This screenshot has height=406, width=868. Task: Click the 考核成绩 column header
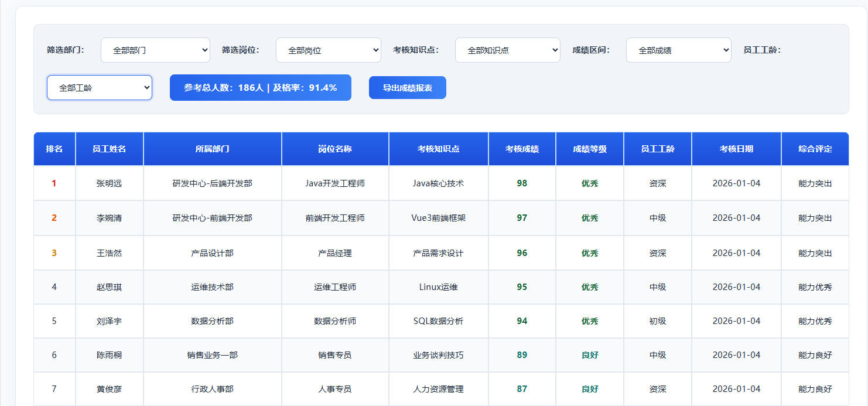pos(522,149)
